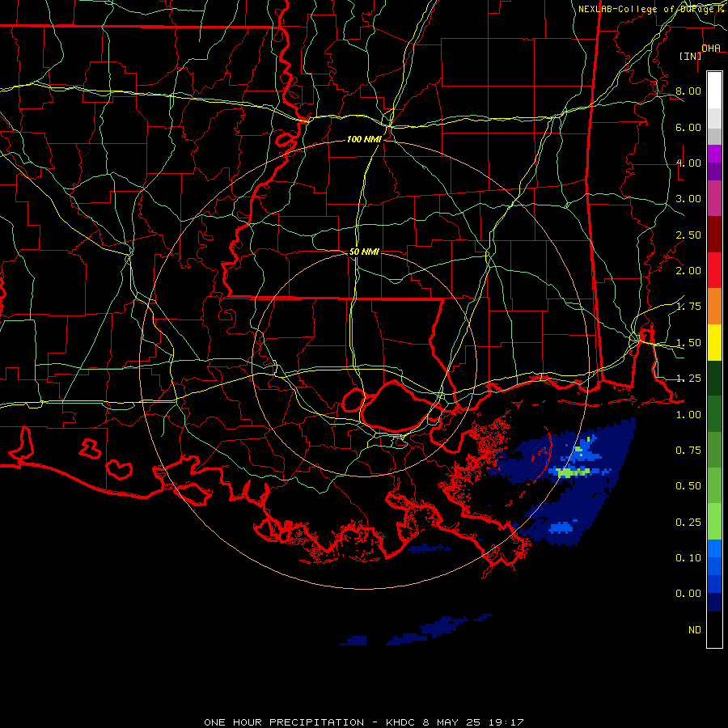728x728 pixels.
Task: Click the 8.00 legend value
Action: [x=688, y=91]
